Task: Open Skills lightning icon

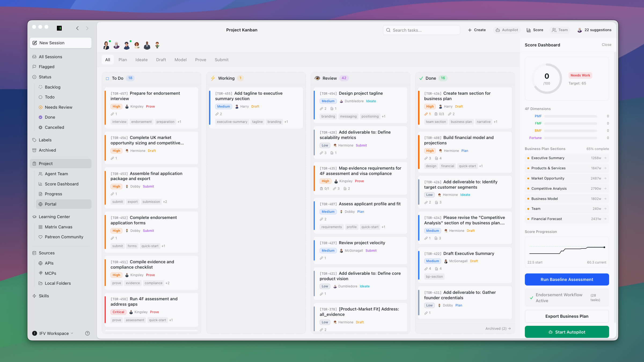Action: (x=34, y=296)
